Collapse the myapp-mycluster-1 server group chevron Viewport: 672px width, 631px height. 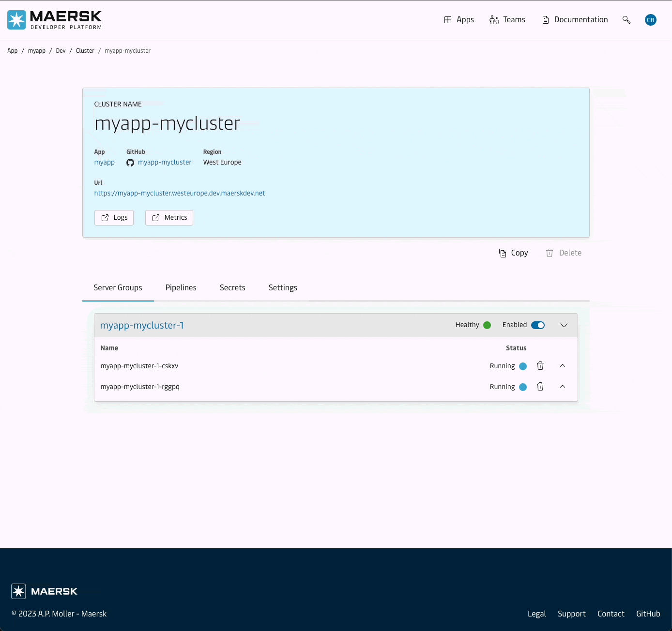pos(564,325)
